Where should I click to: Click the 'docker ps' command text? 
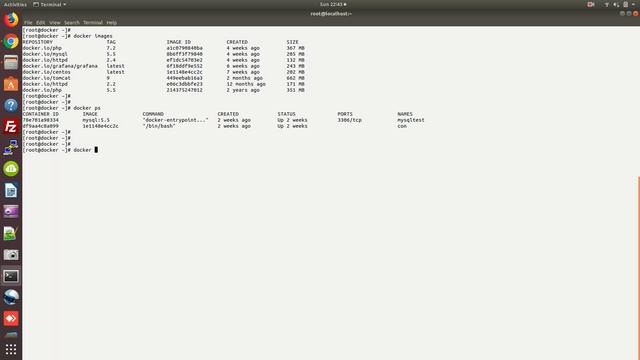coord(87,108)
